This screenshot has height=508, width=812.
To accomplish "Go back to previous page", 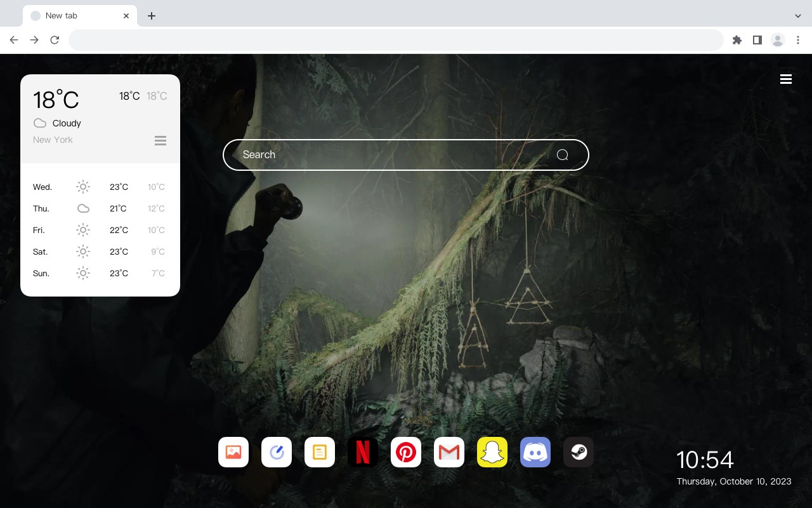I will [14, 40].
